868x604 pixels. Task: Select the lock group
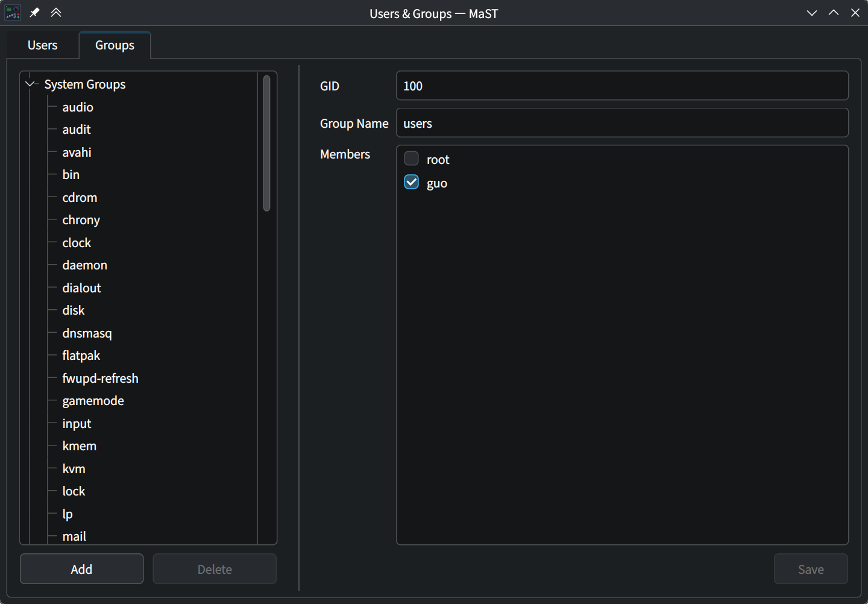click(x=74, y=491)
